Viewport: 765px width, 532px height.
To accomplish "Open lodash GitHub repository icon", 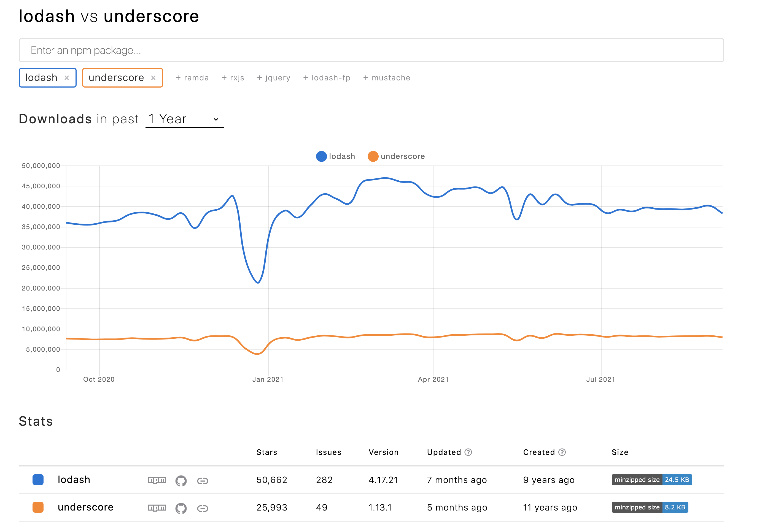I will [x=181, y=481].
